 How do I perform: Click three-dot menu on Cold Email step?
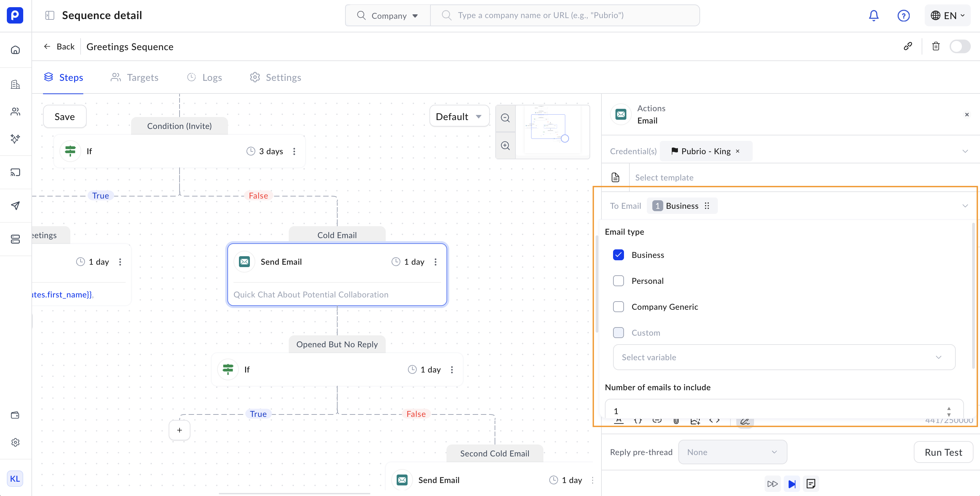pos(436,262)
